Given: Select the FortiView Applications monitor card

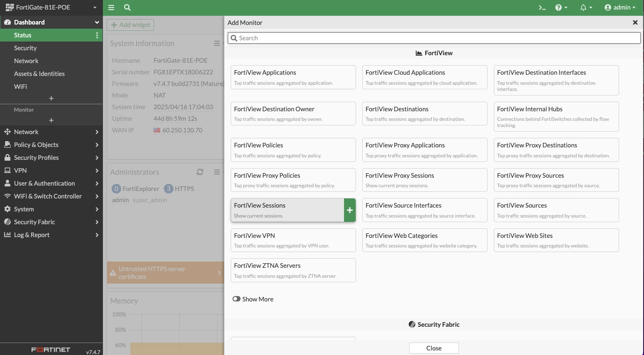Looking at the screenshot, I should click(x=293, y=77).
